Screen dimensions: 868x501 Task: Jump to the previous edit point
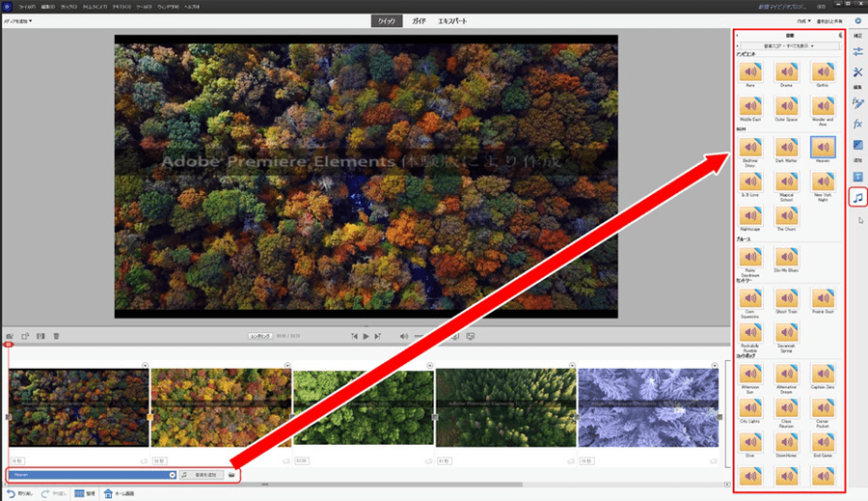(x=354, y=336)
